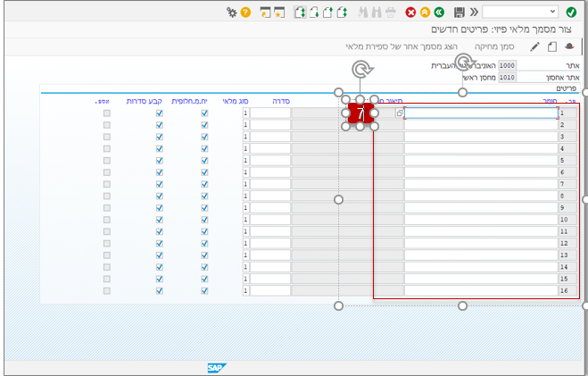Click the Generate Shortcut star icon
The image size is (588, 376).
[279, 13]
